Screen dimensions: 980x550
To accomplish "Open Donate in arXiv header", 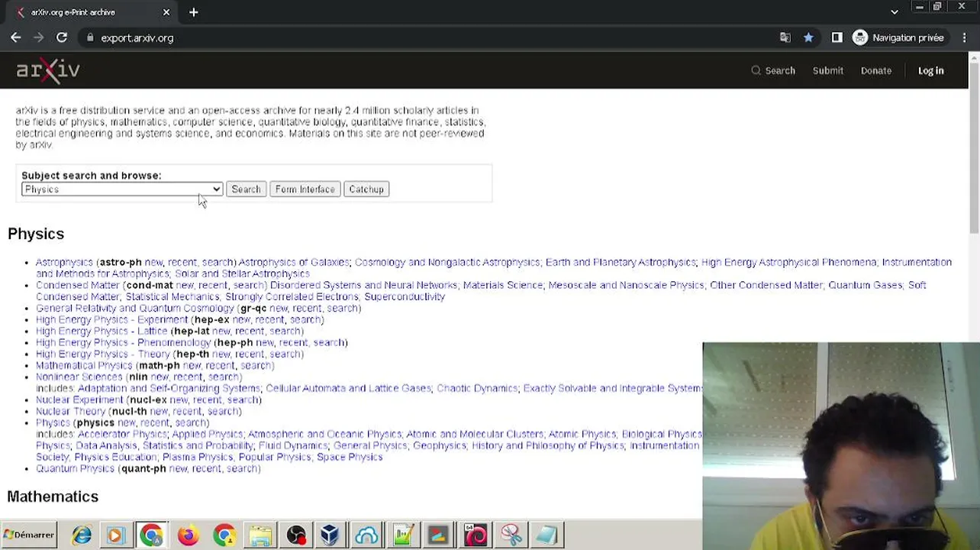I will point(876,70).
